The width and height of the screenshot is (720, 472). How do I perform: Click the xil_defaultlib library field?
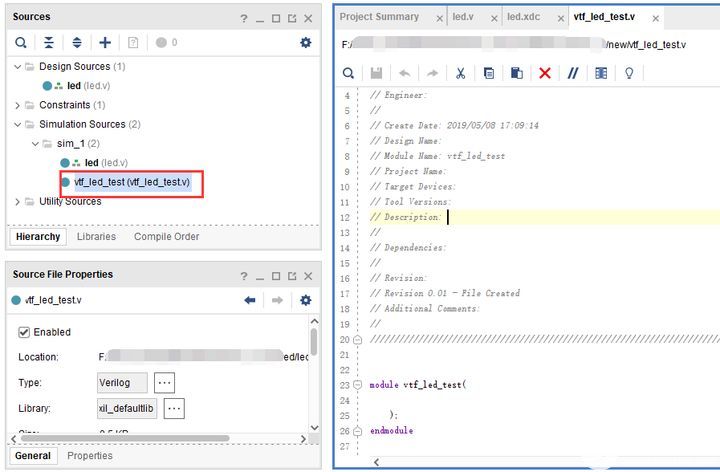click(127, 408)
